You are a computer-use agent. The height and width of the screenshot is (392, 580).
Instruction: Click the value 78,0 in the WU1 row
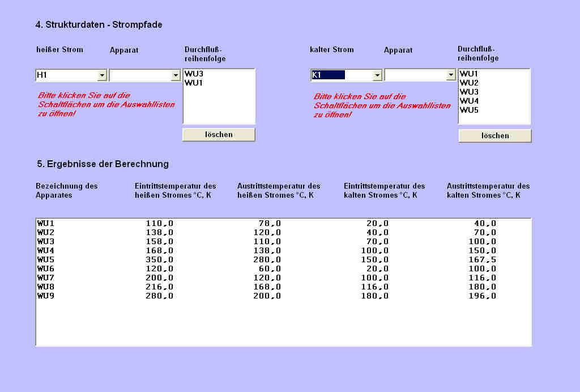point(270,223)
